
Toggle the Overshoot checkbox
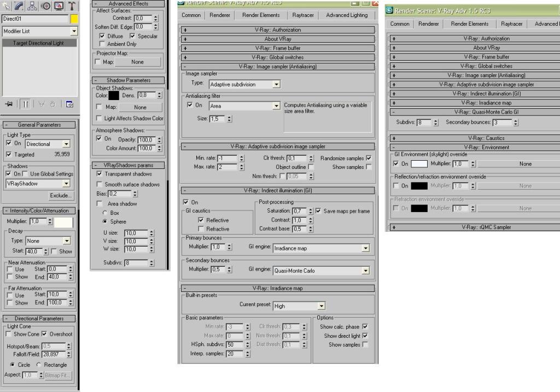coord(44,334)
